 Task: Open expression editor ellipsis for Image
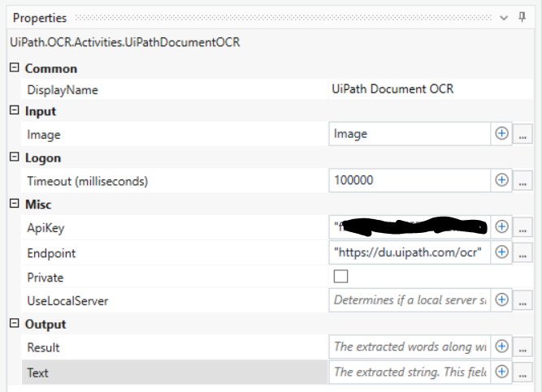pyautogui.click(x=522, y=135)
